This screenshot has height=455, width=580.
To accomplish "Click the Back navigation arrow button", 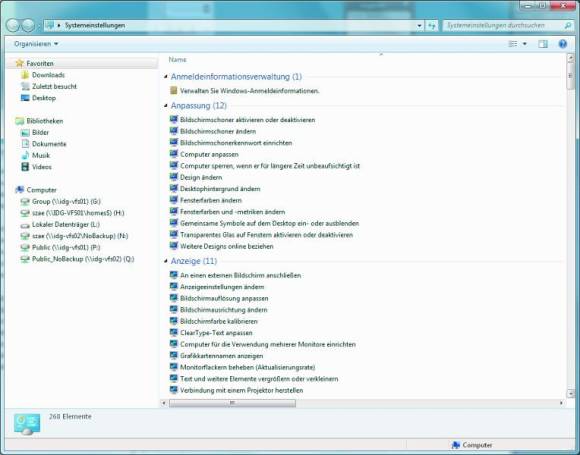I will pyautogui.click(x=13, y=25).
